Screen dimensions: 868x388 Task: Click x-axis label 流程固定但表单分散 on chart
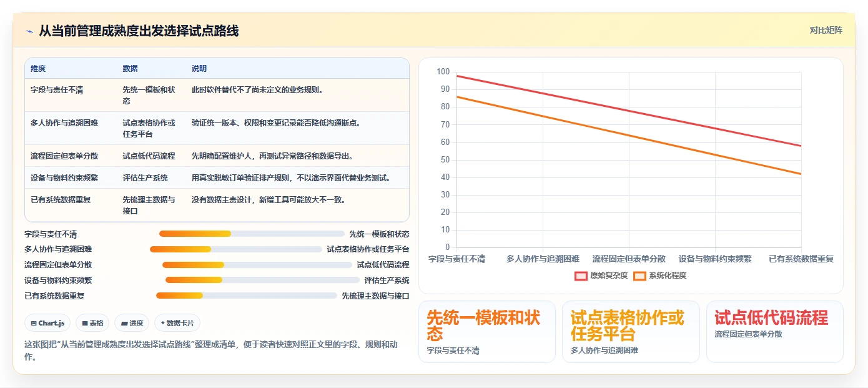(x=629, y=259)
